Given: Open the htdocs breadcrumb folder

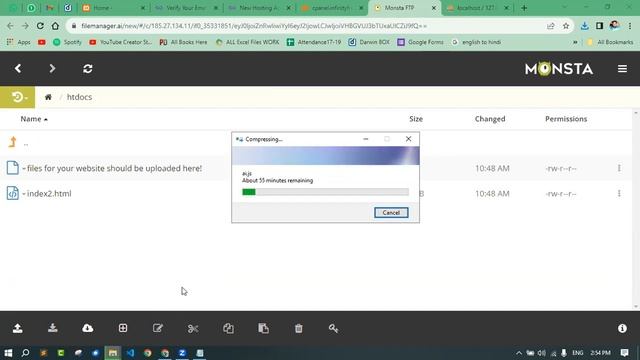Looking at the screenshot, I should (x=79, y=97).
